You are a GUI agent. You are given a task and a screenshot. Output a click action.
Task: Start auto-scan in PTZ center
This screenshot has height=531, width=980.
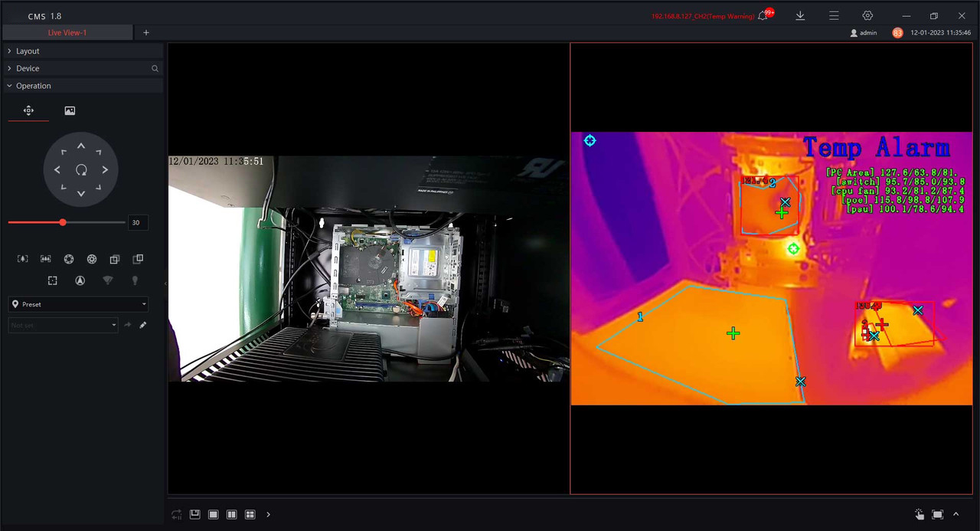coord(81,170)
